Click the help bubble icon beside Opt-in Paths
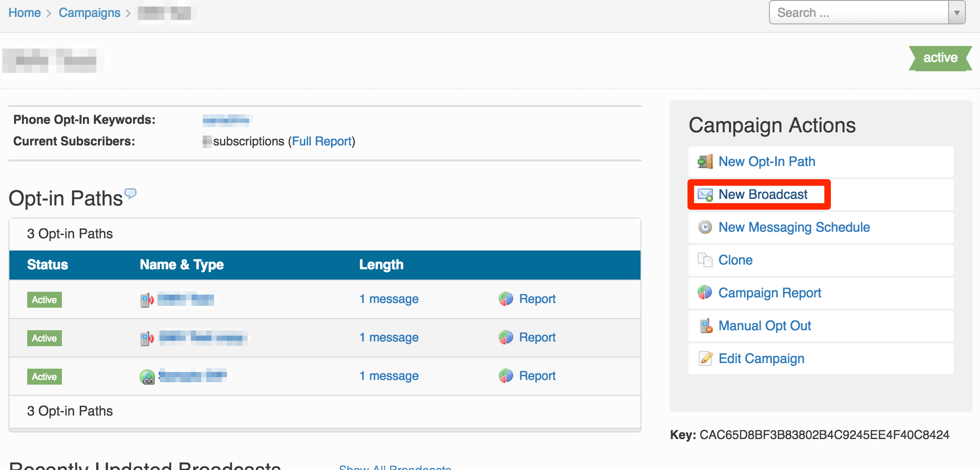Image resolution: width=980 pixels, height=470 pixels. pos(130,193)
